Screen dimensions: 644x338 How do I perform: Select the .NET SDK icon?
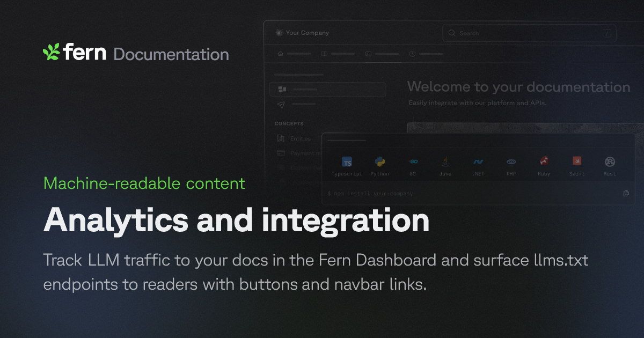click(478, 161)
